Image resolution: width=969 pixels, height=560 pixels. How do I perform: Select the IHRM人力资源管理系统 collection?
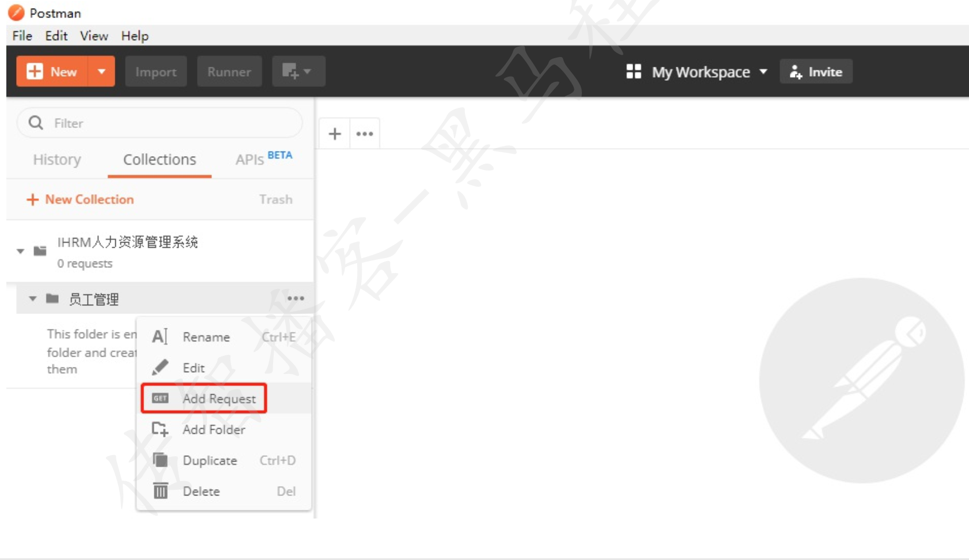tap(160, 252)
